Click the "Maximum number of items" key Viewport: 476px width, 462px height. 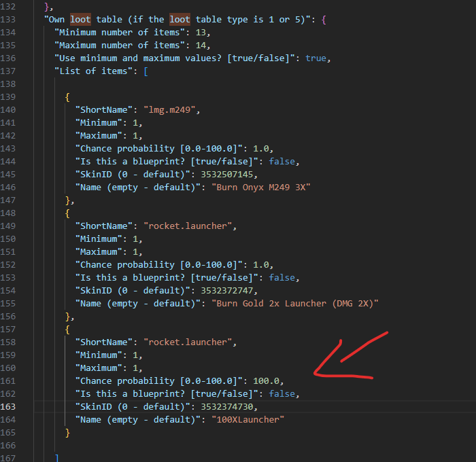pos(120,46)
